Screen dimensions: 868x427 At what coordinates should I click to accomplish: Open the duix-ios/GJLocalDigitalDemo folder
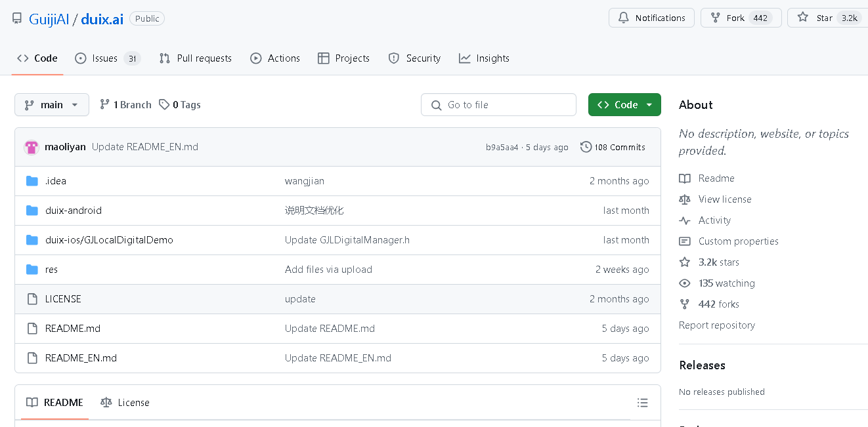(x=109, y=240)
